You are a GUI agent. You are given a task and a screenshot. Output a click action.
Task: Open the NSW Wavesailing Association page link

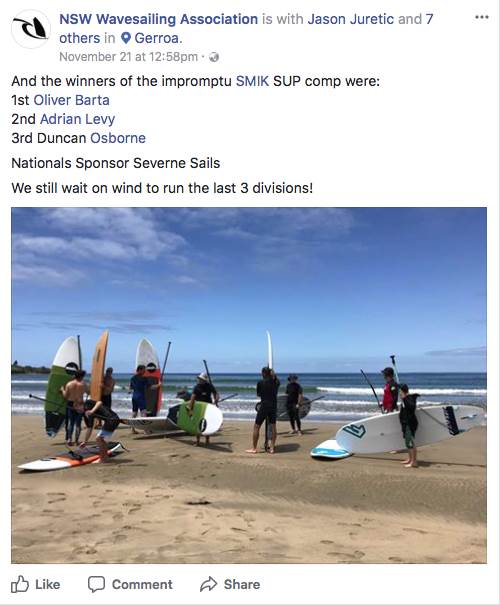pos(159,19)
